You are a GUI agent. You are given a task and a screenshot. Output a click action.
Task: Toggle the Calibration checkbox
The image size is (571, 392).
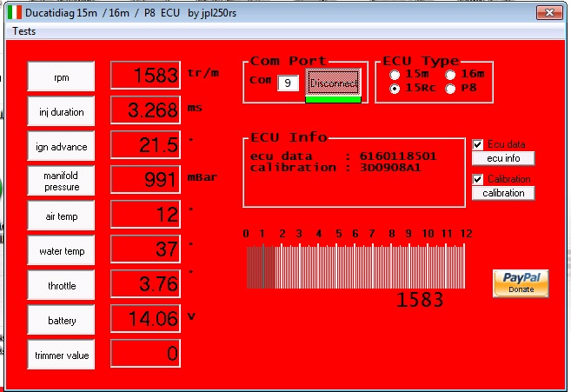[479, 179]
